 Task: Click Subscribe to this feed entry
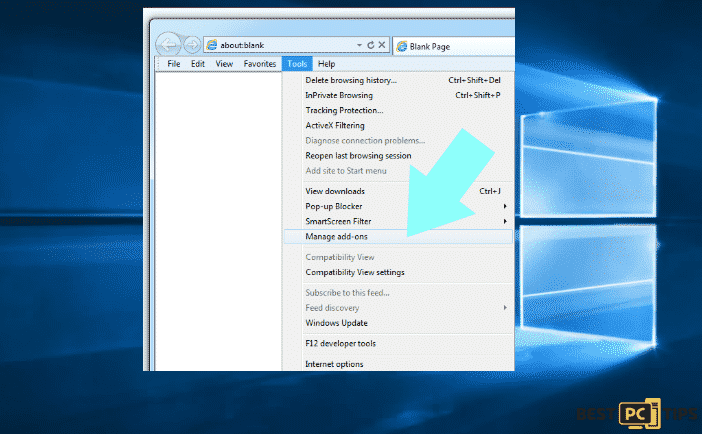click(x=398, y=293)
